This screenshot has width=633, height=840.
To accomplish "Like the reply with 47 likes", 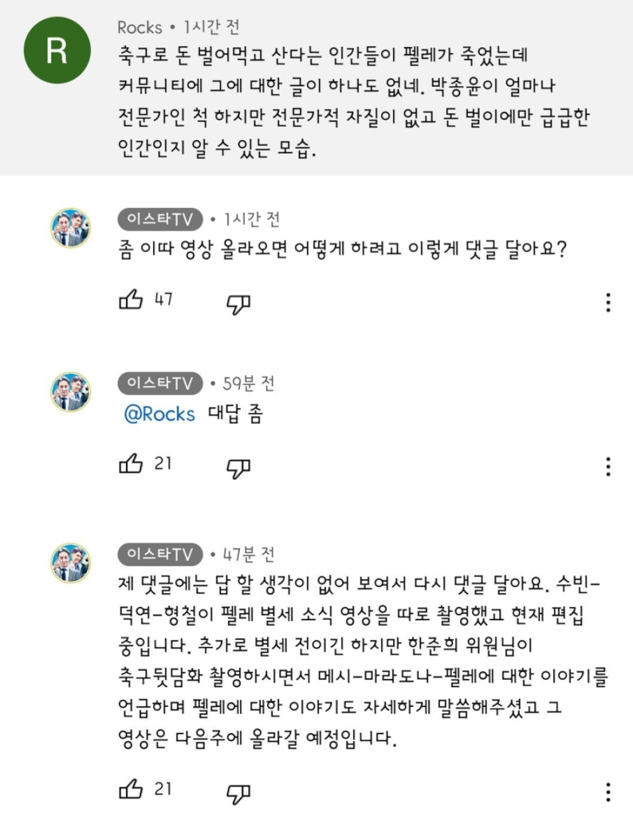I will pyautogui.click(x=131, y=300).
